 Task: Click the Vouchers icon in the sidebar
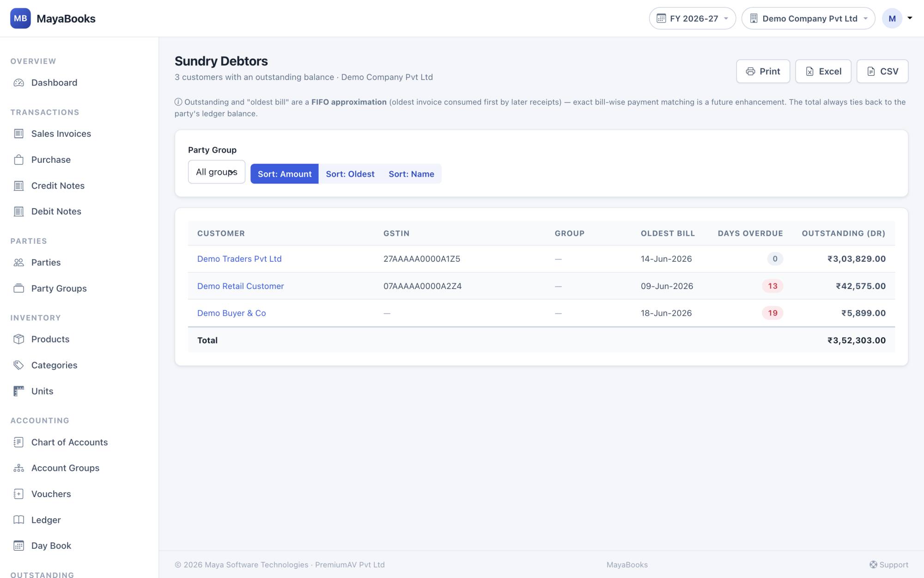(18, 494)
